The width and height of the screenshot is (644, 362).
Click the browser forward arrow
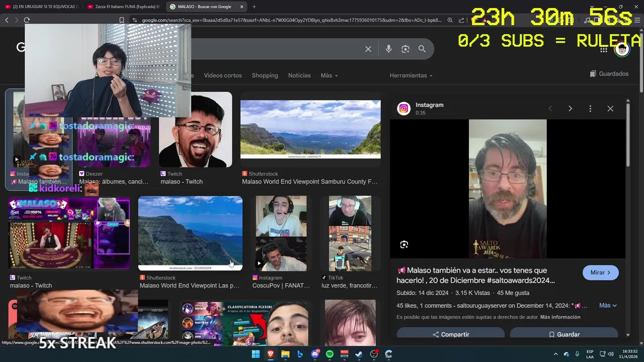17,20
